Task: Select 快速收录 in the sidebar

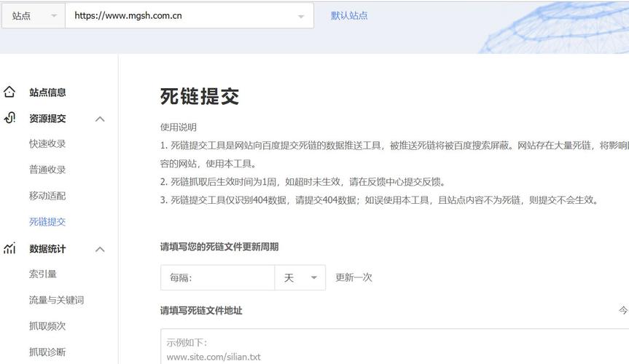Action: [x=47, y=143]
